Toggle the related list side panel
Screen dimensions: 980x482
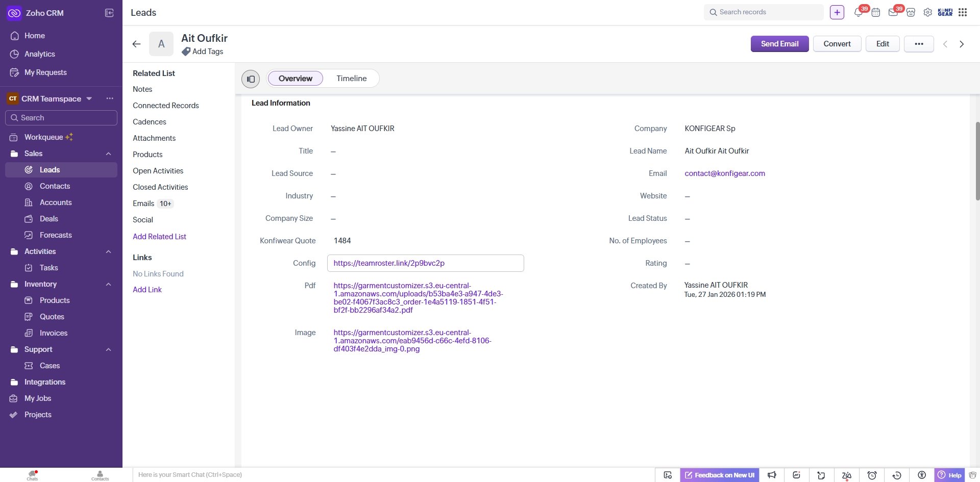pos(250,79)
